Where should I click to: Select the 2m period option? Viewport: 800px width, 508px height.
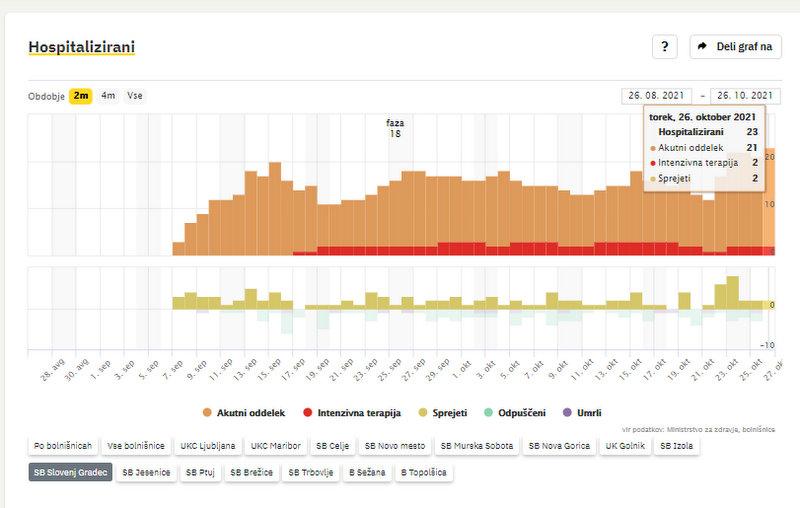point(81,96)
